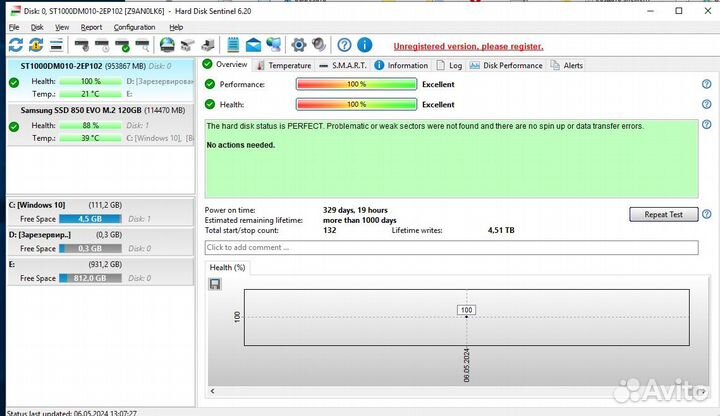Open the View menu

point(62,27)
